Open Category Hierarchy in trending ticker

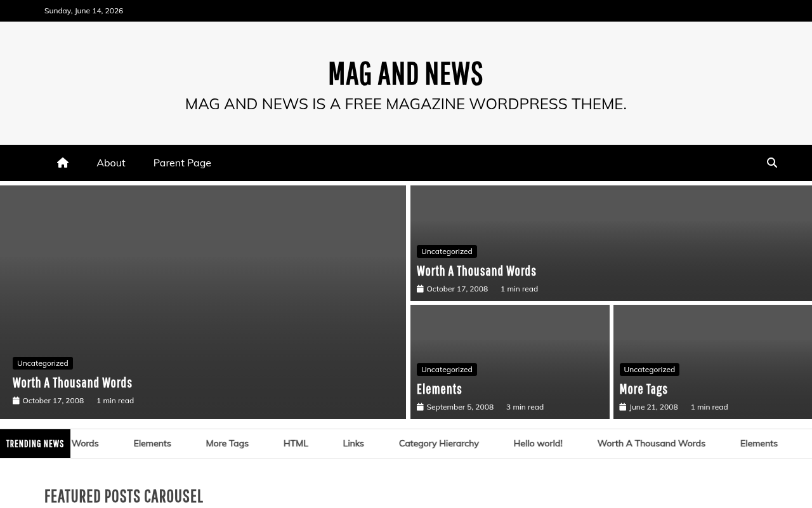439,443
